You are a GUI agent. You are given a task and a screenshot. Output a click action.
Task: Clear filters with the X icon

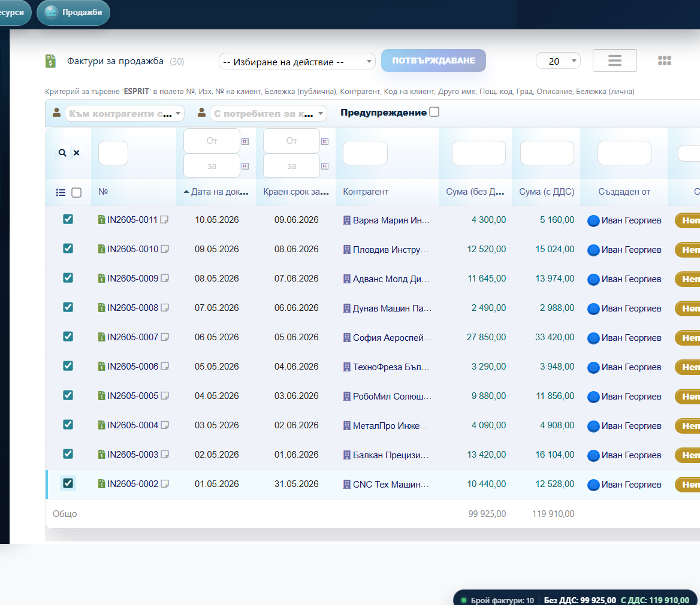77,153
